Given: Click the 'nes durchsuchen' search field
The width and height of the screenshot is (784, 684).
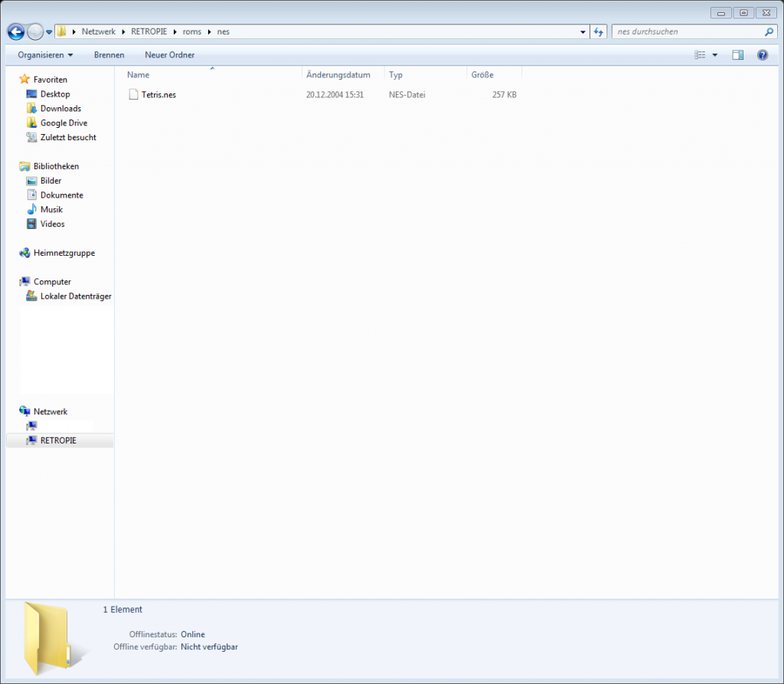Looking at the screenshot, I should (x=689, y=31).
